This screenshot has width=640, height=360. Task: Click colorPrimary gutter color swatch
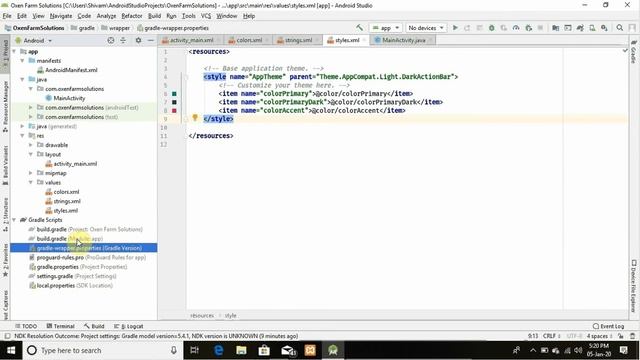[174, 94]
